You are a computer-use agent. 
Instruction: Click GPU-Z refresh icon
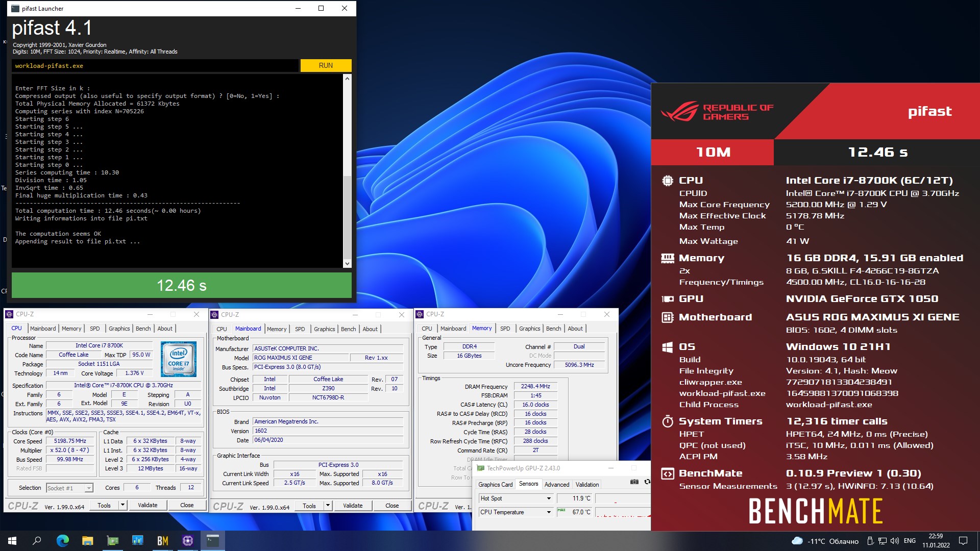[x=647, y=482]
